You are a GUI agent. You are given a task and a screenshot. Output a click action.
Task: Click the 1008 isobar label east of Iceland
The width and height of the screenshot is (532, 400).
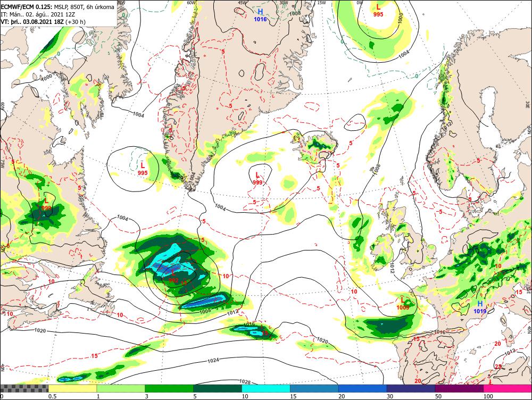(x=377, y=170)
